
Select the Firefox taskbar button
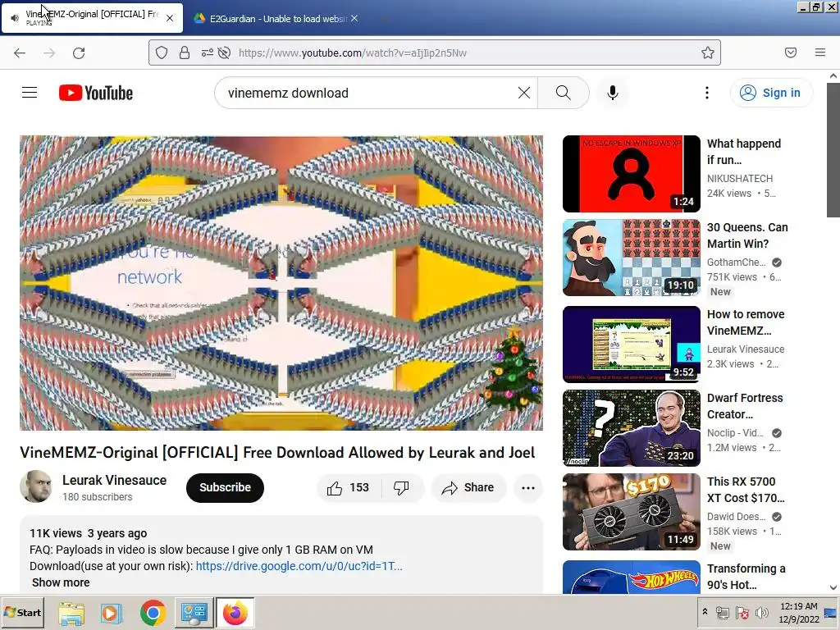tap(235, 613)
